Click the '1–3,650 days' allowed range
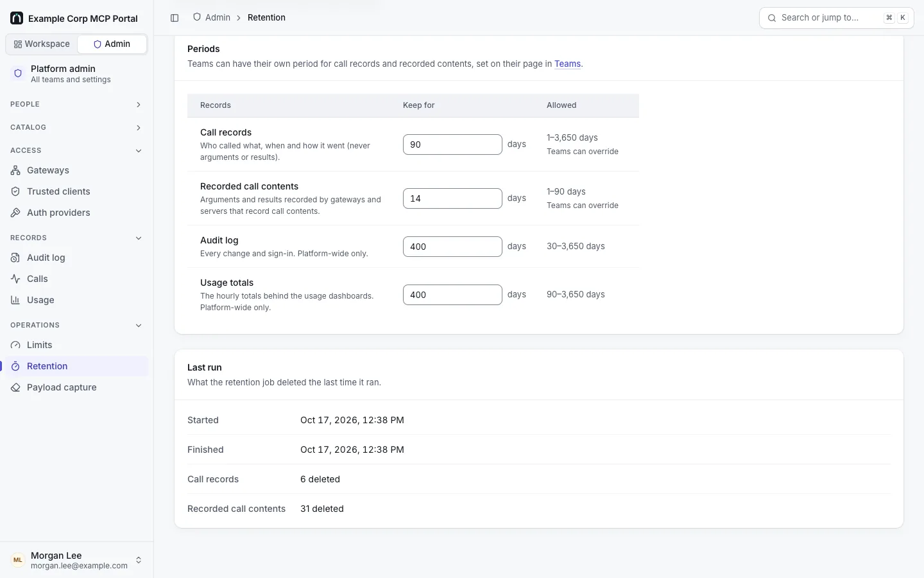Image resolution: width=924 pixels, height=578 pixels. tap(572, 137)
